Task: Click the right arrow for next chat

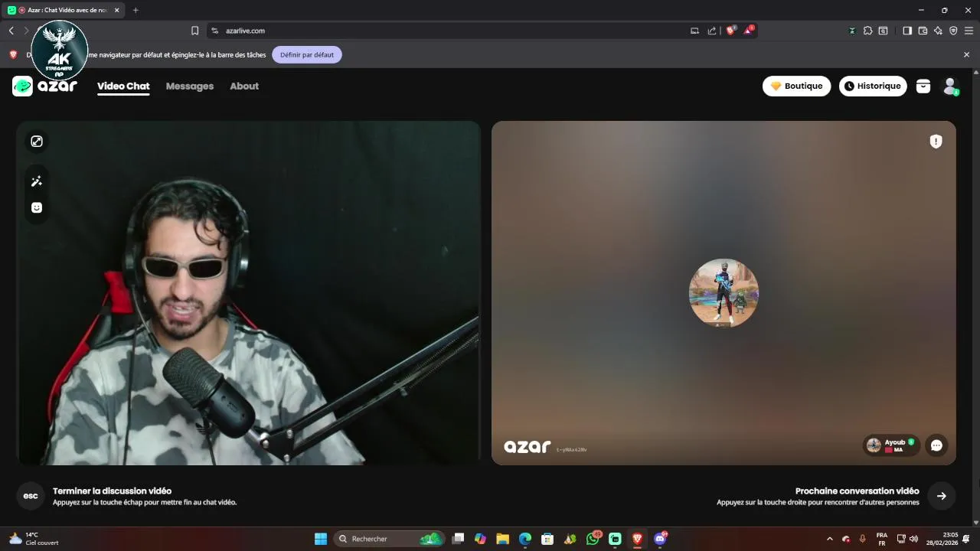Action: point(941,496)
